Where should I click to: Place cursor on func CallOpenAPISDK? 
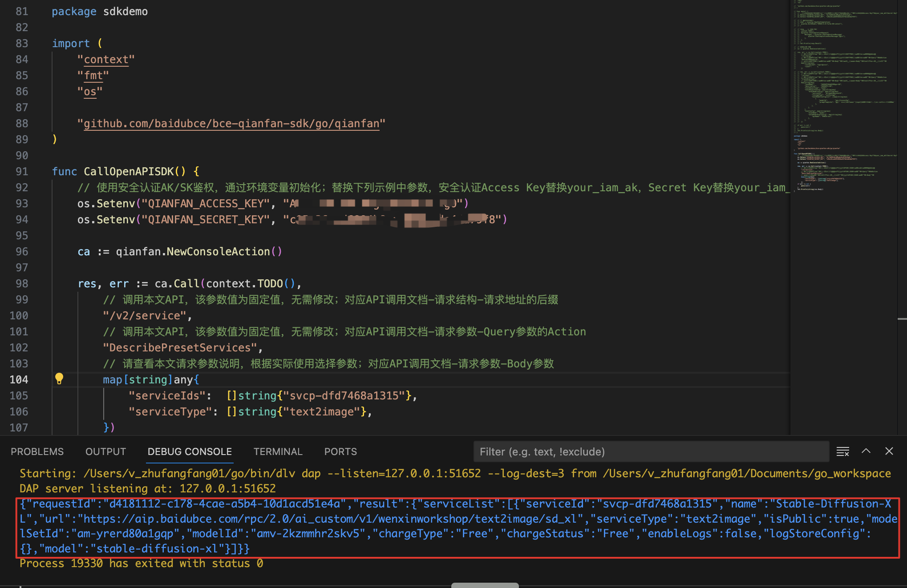click(126, 171)
